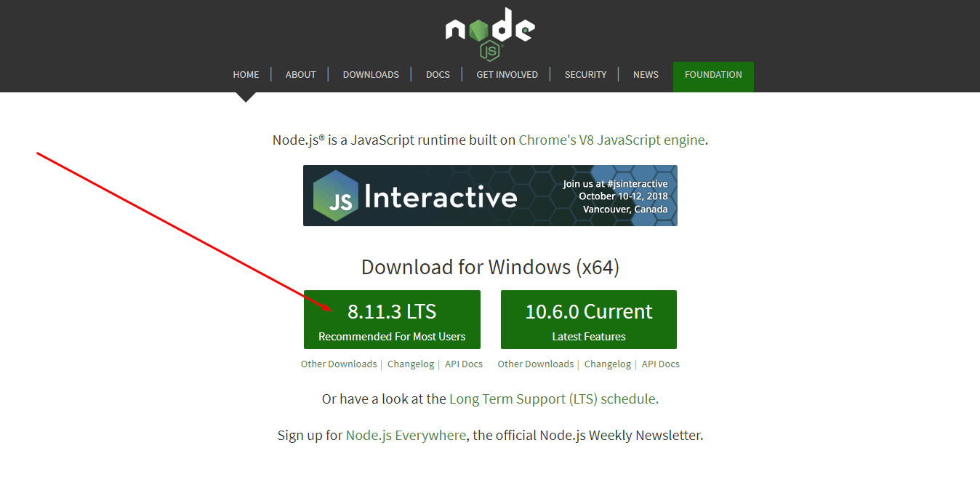View Changelog under 8.11.3 LTS
This screenshot has height=480, width=980.
click(x=411, y=364)
